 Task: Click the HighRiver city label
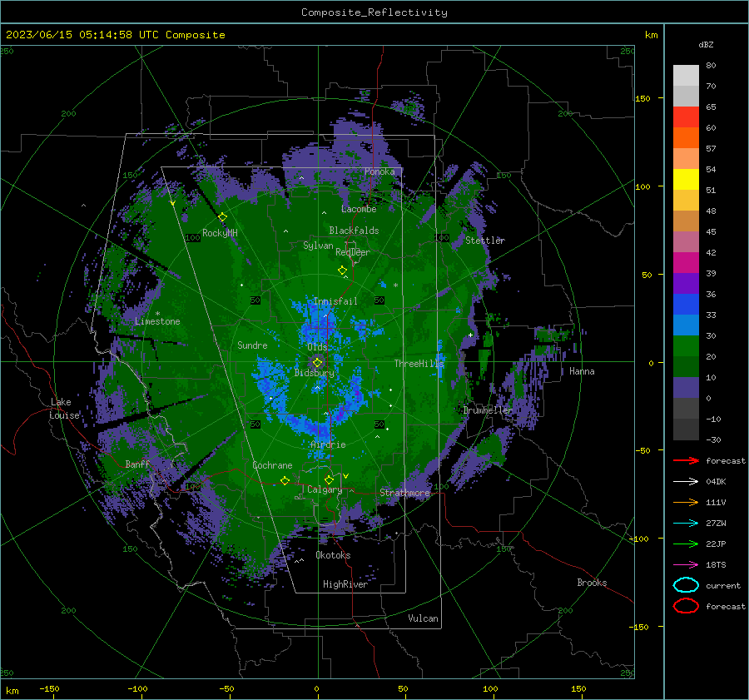345,584
